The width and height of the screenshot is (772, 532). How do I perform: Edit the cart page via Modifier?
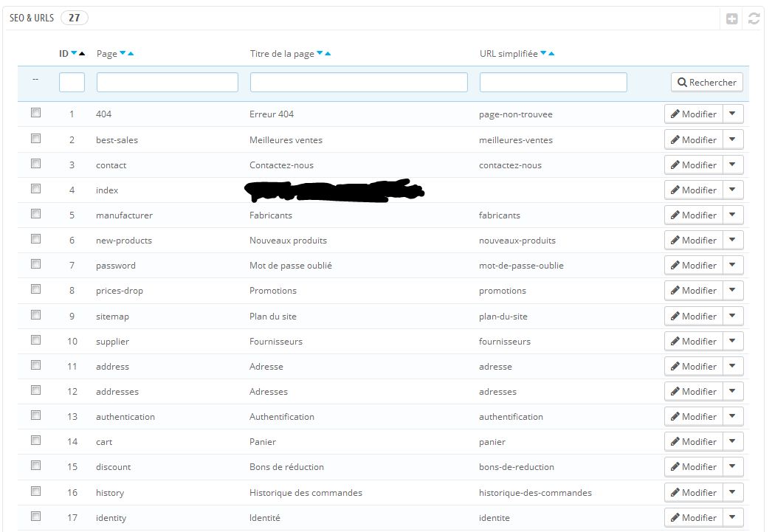pos(694,441)
